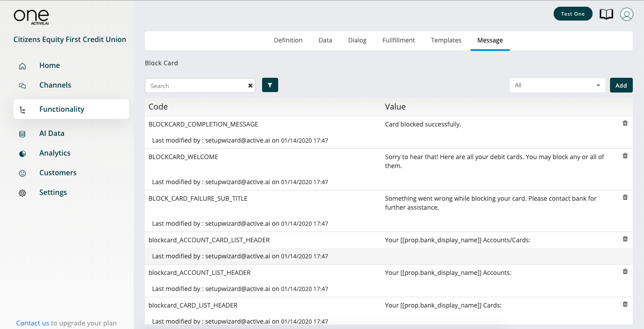Screen dimensions: 644x329
Task: Click the 'Something went wrong while blocking' value
Action: click(491, 203)
